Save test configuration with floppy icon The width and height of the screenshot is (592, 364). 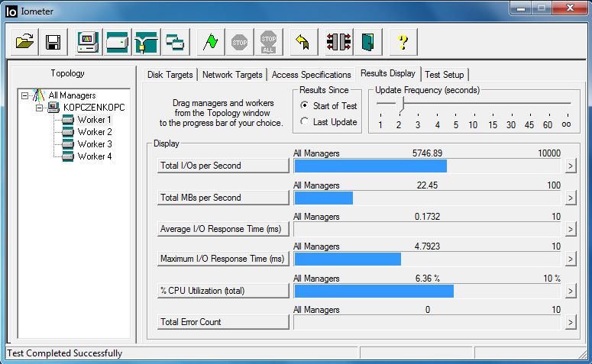(53, 42)
